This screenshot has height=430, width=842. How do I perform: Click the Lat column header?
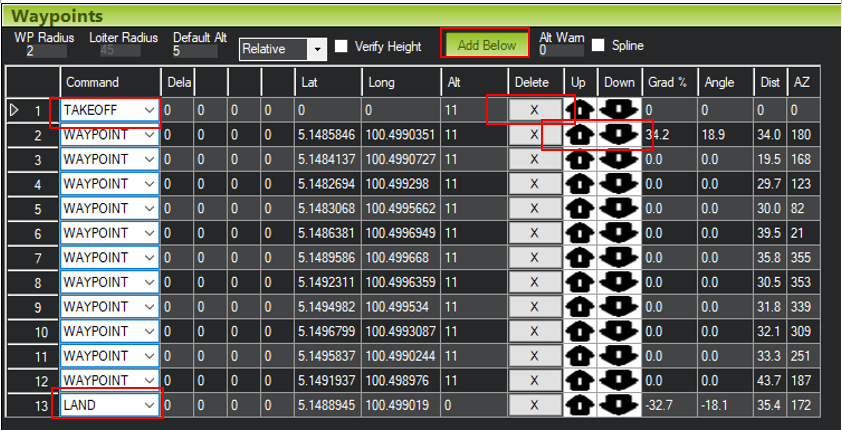click(328, 83)
